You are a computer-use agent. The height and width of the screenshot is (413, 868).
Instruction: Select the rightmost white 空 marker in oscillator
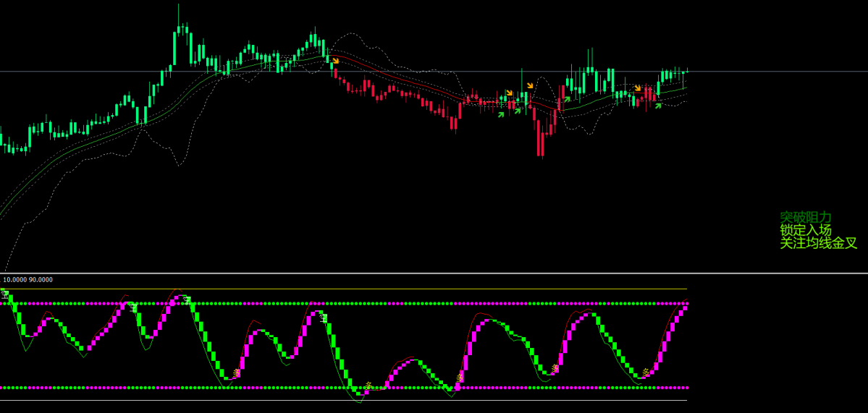click(x=324, y=318)
